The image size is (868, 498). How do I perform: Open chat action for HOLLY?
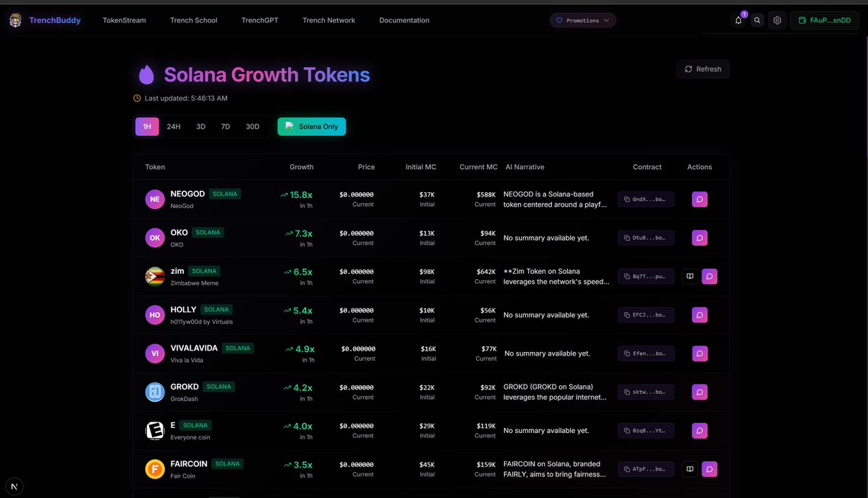tap(699, 314)
